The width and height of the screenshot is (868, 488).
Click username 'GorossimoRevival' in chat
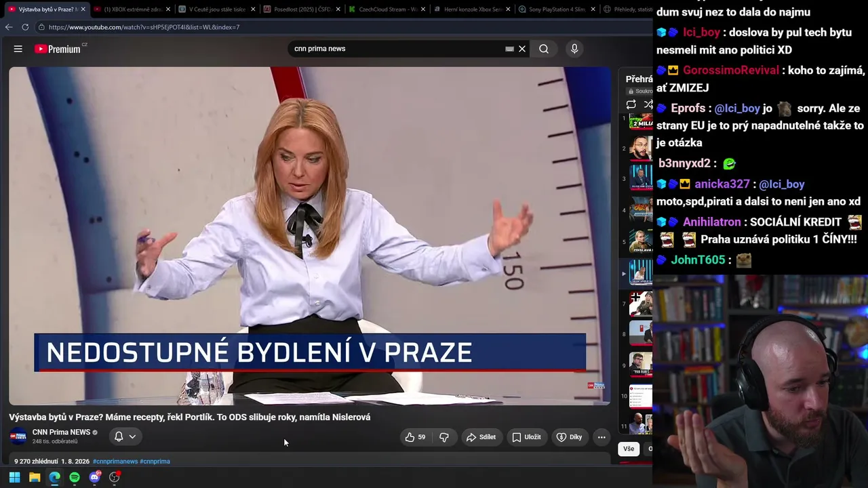click(x=732, y=70)
